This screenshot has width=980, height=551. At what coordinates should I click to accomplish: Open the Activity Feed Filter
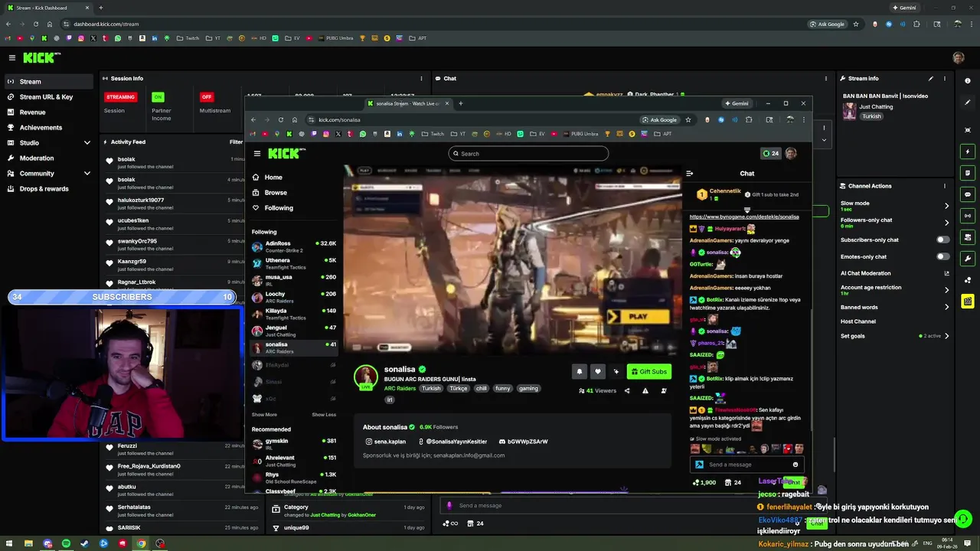coord(236,142)
